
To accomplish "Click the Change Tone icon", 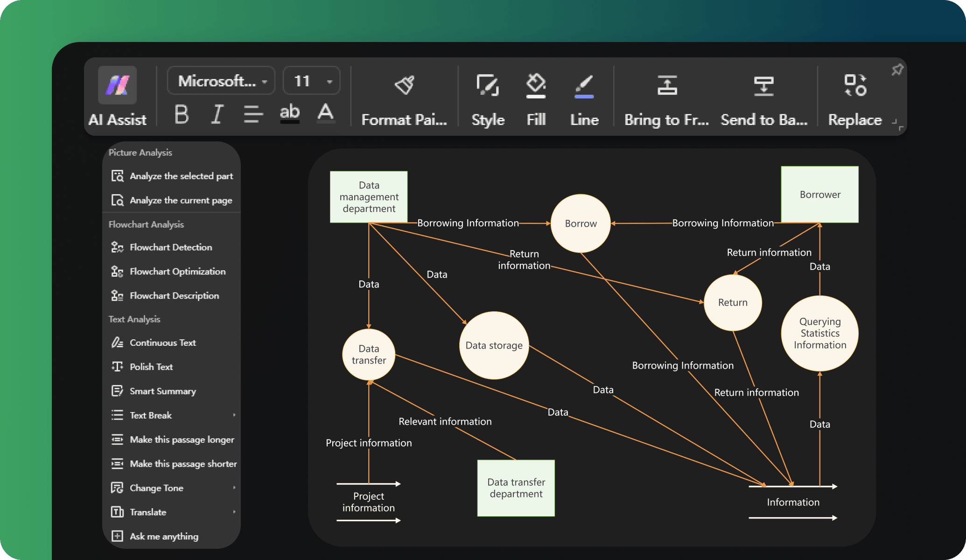I will [117, 488].
